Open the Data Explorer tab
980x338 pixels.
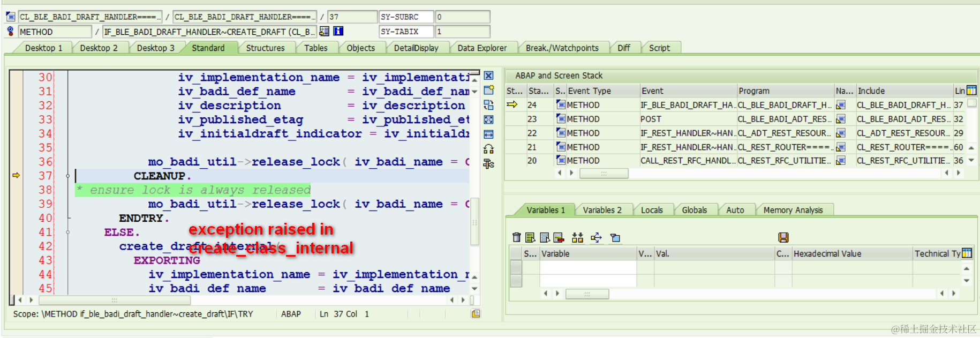(482, 48)
